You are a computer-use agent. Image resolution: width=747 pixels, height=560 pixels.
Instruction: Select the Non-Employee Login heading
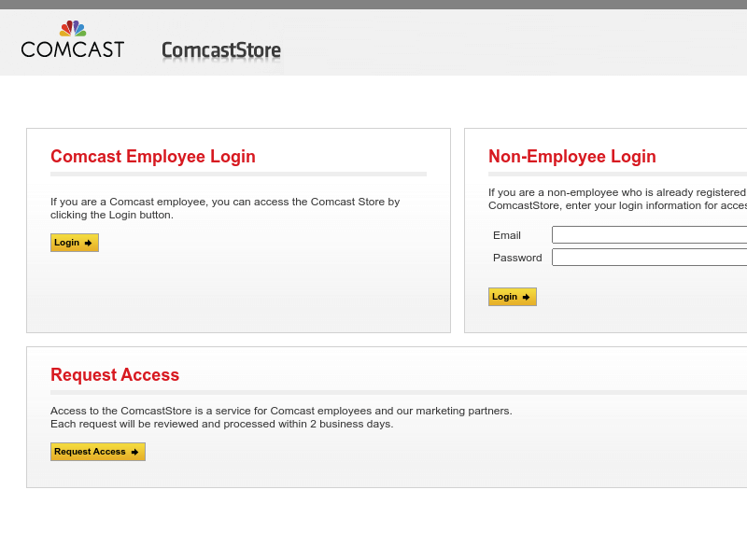click(572, 156)
